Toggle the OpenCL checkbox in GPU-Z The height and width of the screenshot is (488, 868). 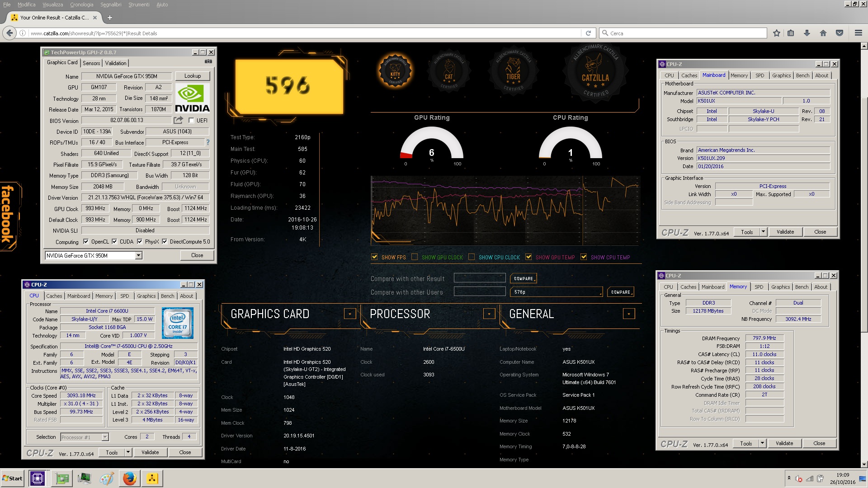click(86, 241)
